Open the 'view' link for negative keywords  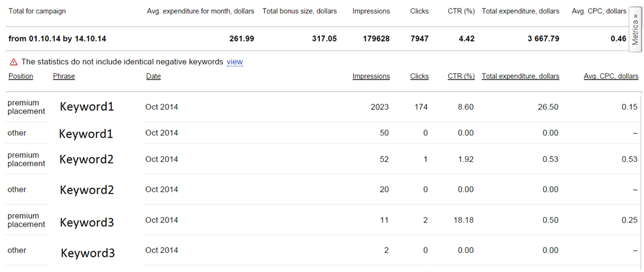(x=234, y=62)
